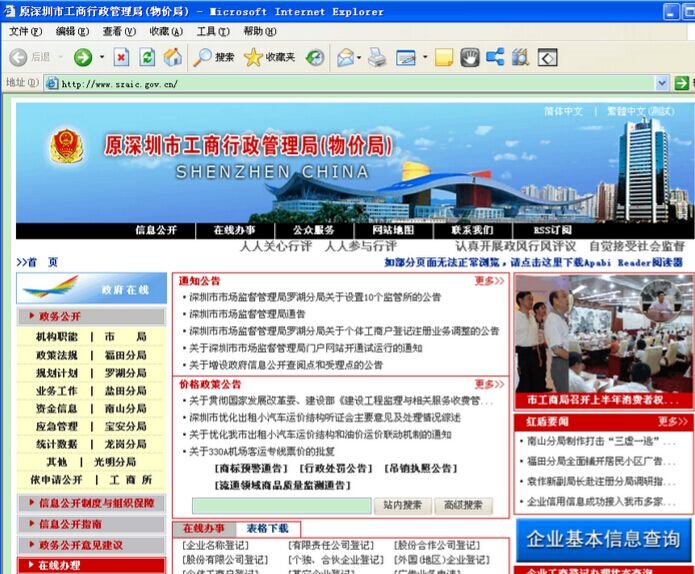
Task: Click the Mail envelope icon
Action: pos(346,57)
